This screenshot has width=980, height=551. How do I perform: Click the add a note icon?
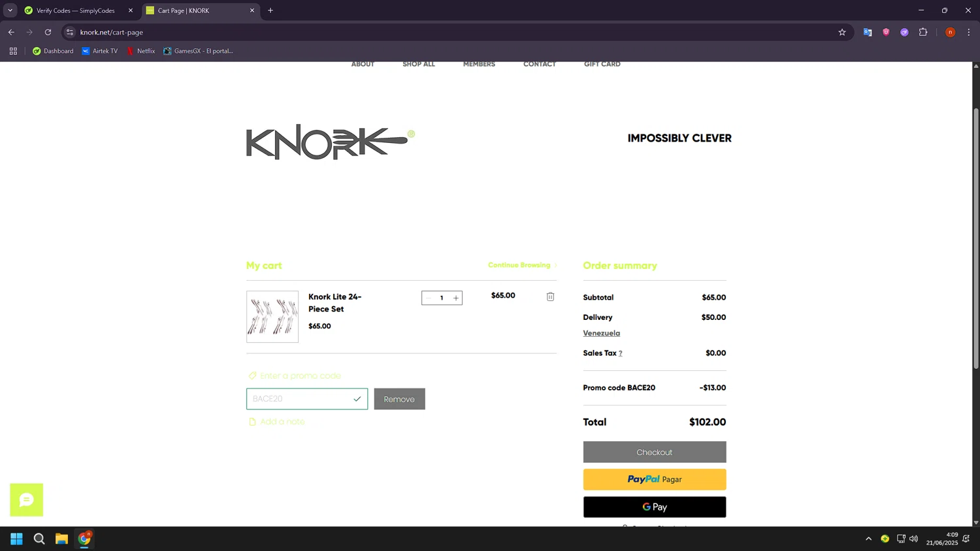[x=252, y=422]
